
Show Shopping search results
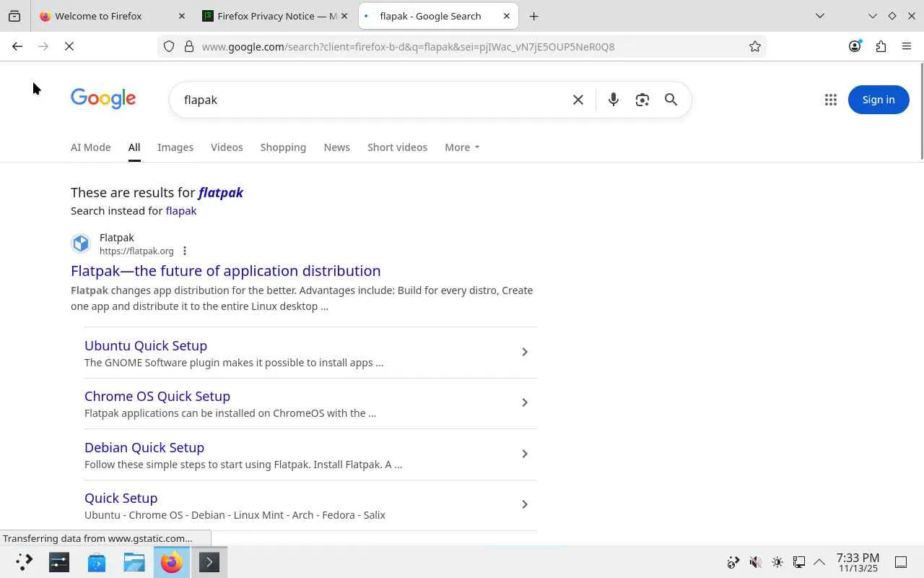coord(283,147)
